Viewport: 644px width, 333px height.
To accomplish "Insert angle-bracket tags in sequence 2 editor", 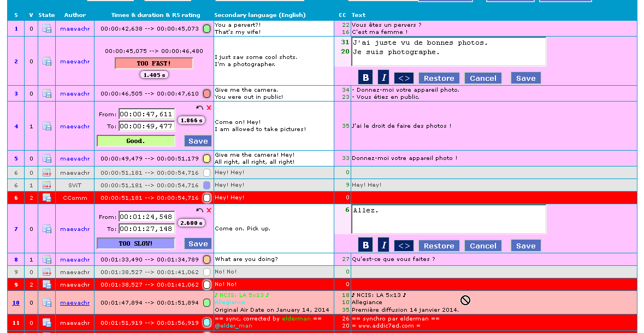I will tap(404, 78).
